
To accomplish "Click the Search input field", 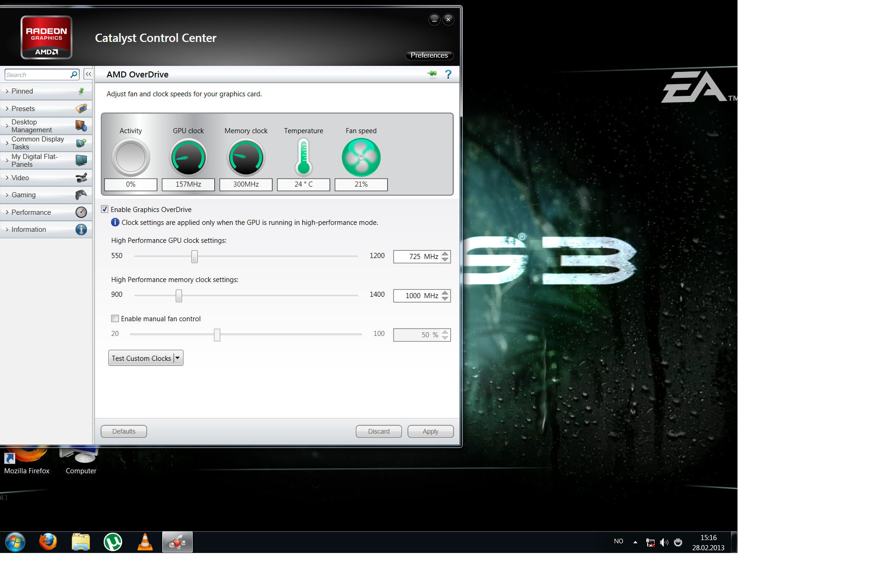I will 37,74.
